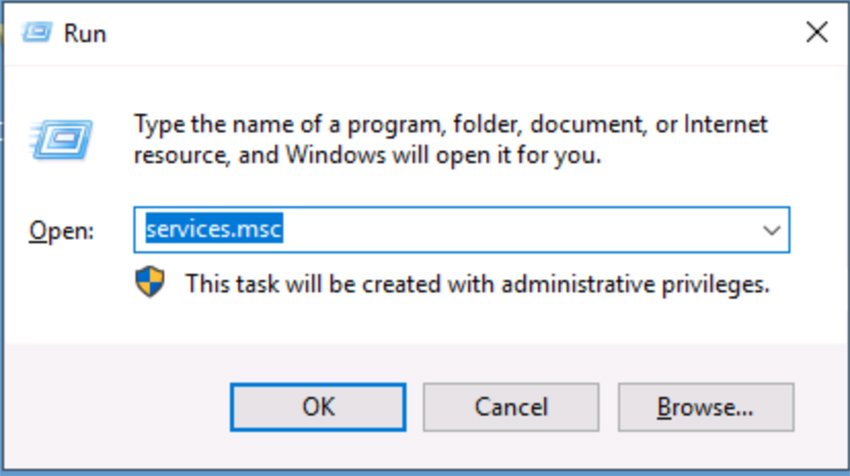The width and height of the screenshot is (850, 476).
Task: Close the Run dialog with the X
Action: (x=816, y=32)
